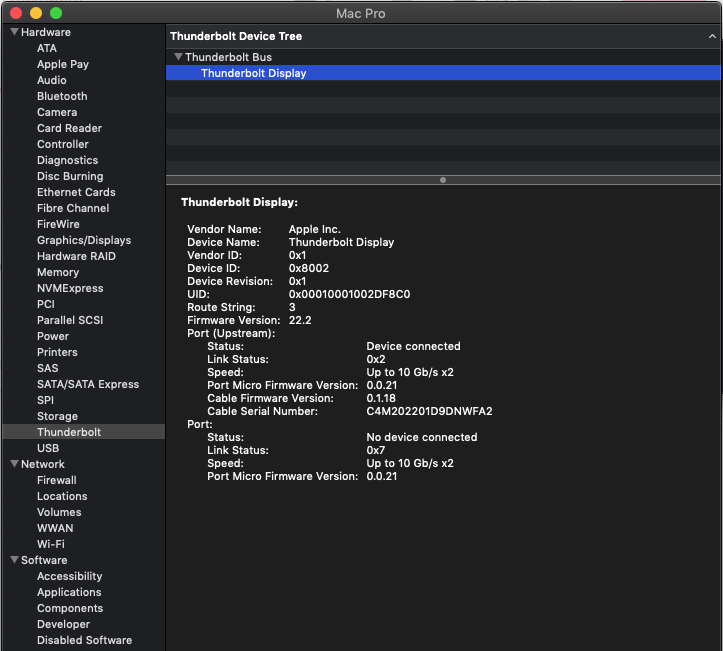The image size is (723, 651).
Task: Open Graphics/Displays section
Action: (x=84, y=240)
